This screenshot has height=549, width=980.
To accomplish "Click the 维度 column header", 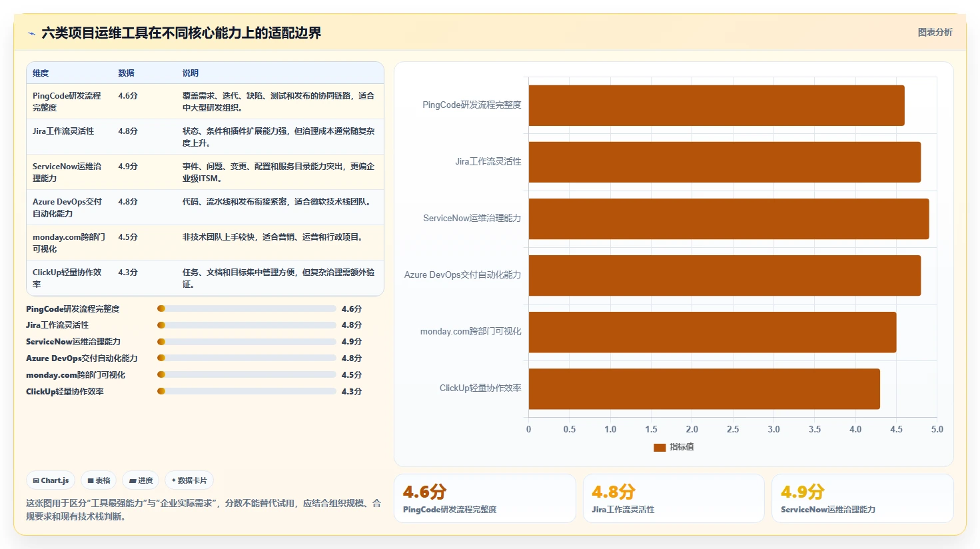I will click(x=41, y=73).
